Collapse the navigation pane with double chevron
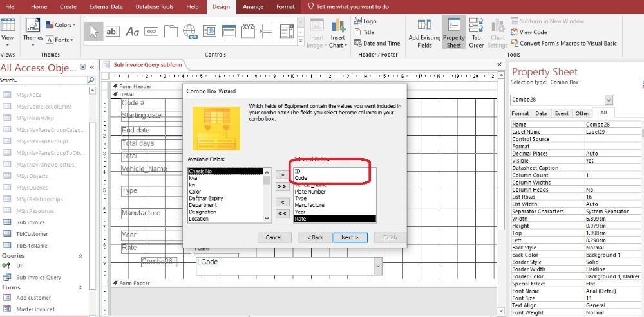Viewport: 644px width, 317px height. pos(92,68)
